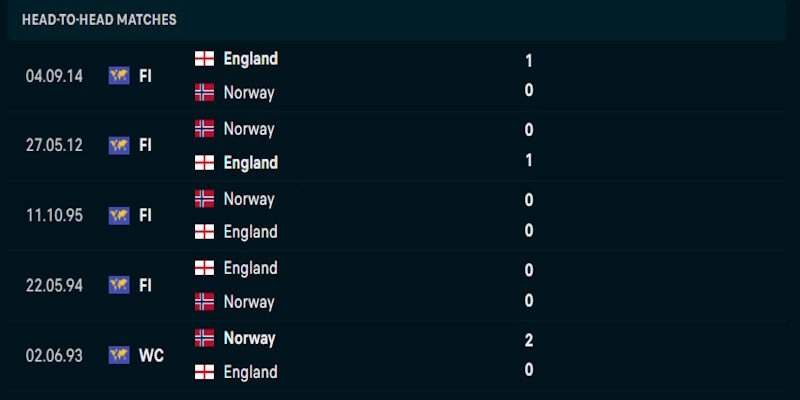
Task: Click the Head-to-Head Matches header
Action: (x=99, y=20)
